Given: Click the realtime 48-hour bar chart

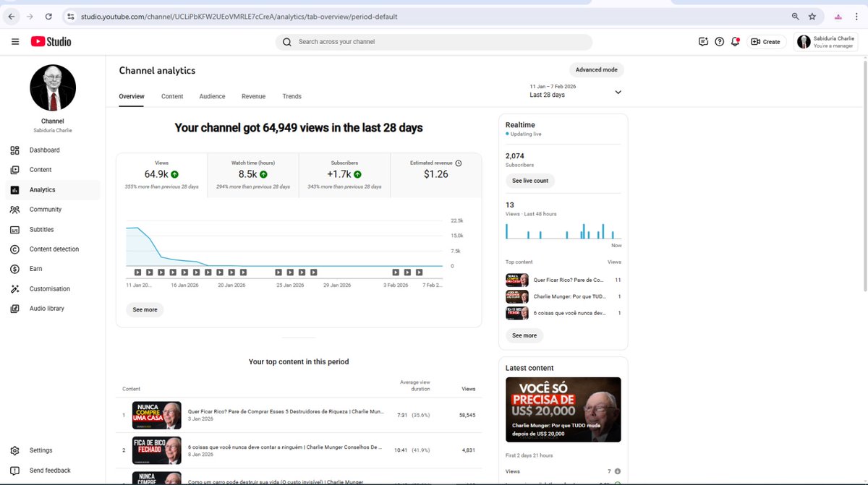Looking at the screenshot, I should coord(563,231).
